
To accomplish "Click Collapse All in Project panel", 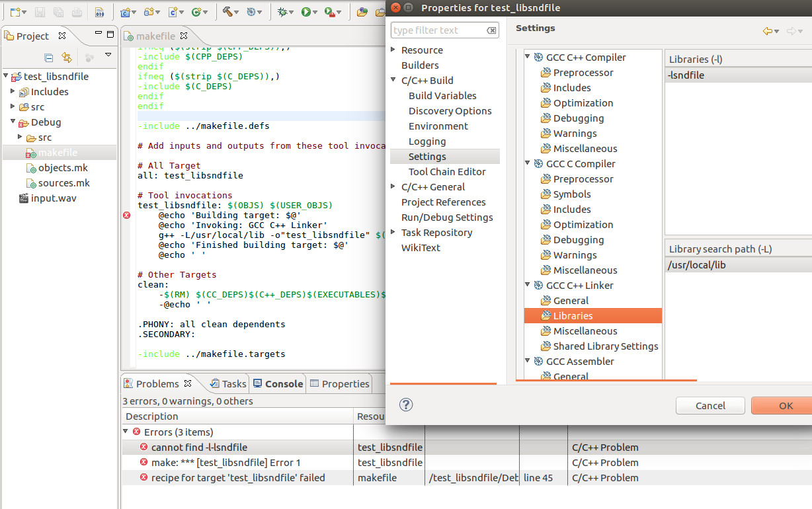I will (48, 58).
